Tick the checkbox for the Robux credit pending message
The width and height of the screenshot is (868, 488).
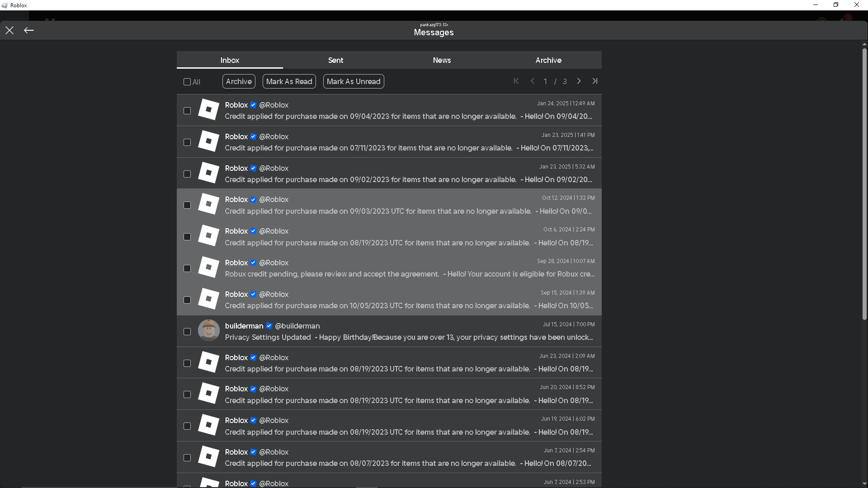tap(187, 268)
